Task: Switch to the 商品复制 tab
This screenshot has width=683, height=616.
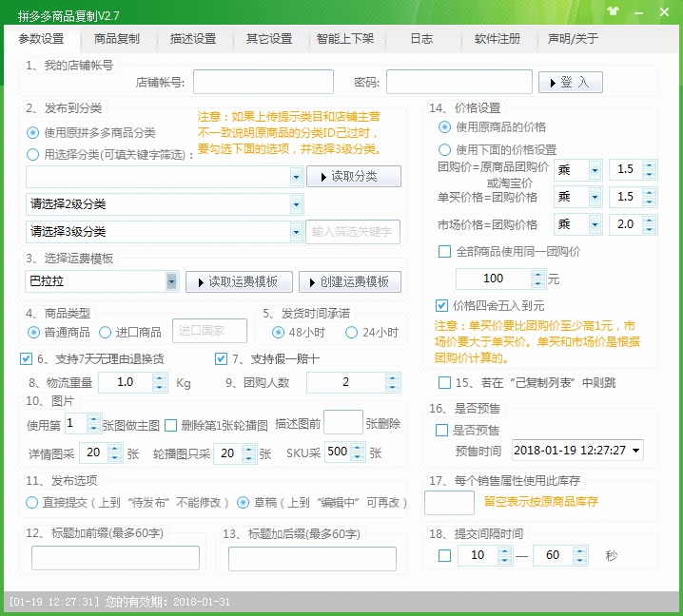Action: 117,39
